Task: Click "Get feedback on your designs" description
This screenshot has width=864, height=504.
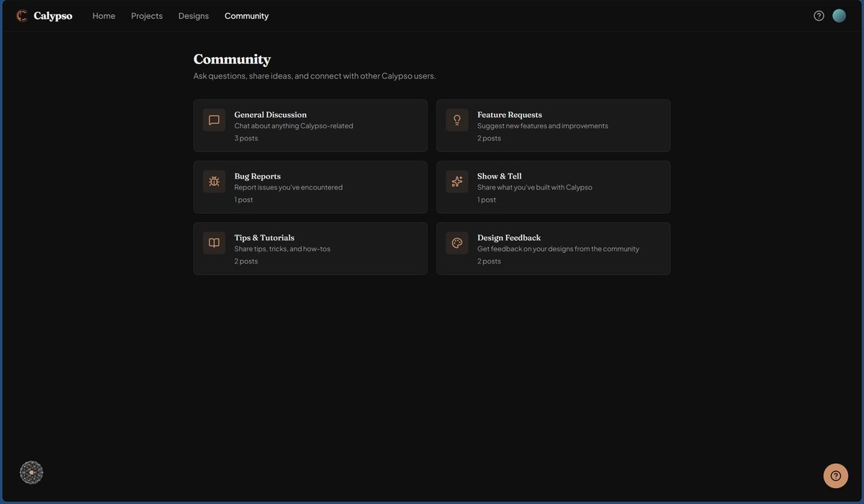Action: point(558,249)
